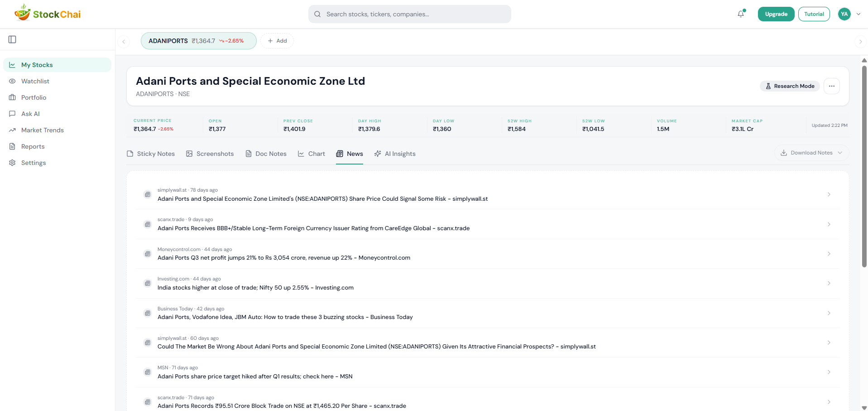Click newspaper icon on the 78 days ago row
868x411 pixels.
point(148,194)
